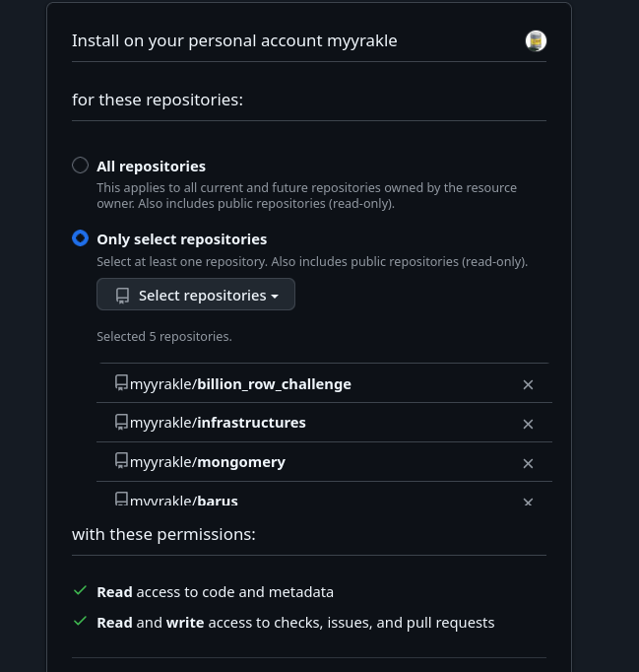Remove infrastructures repository with X icon

click(528, 424)
